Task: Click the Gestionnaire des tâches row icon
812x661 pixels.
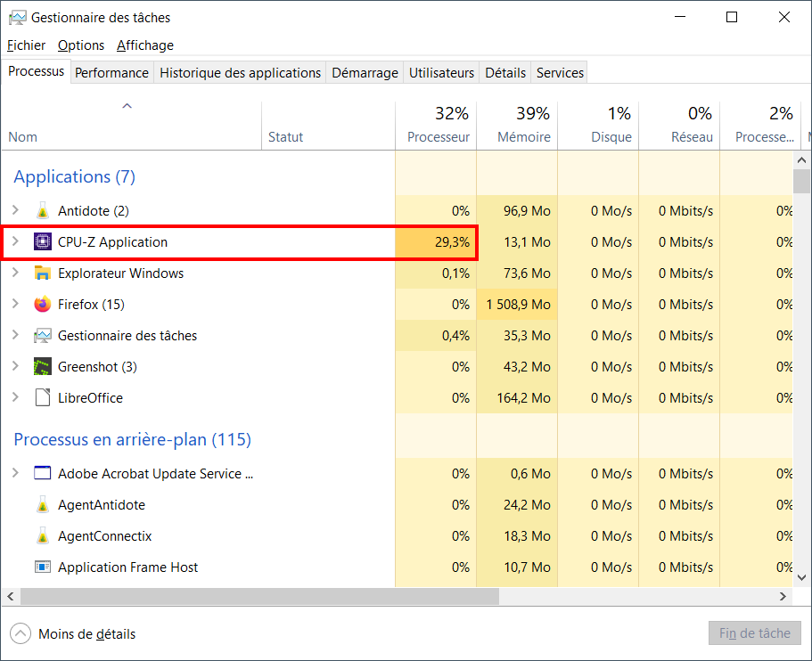Action: click(43, 336)
